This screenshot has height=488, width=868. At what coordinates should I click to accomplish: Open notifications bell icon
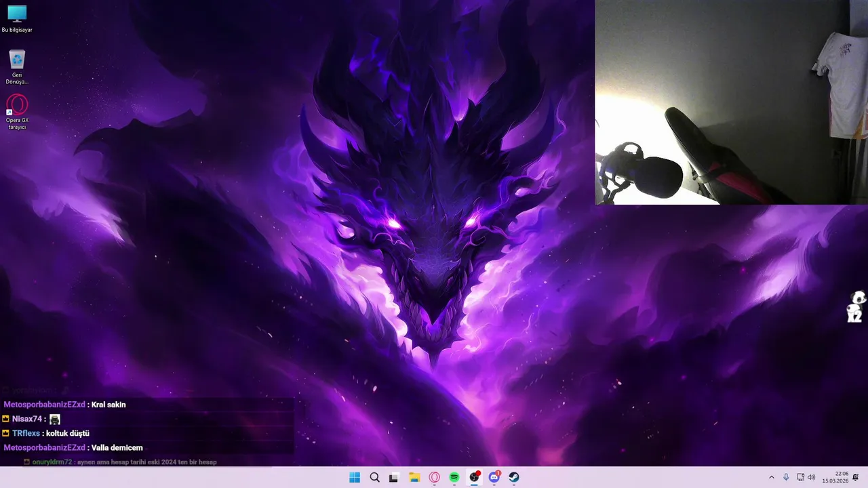point(856,477)
